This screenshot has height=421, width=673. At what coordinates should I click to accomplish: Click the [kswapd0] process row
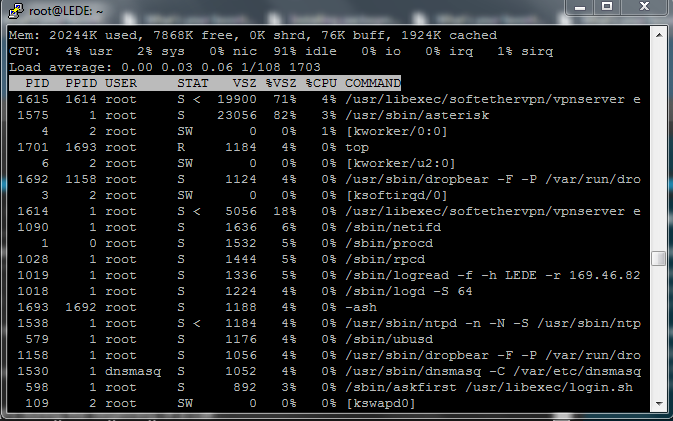point(325,403)
